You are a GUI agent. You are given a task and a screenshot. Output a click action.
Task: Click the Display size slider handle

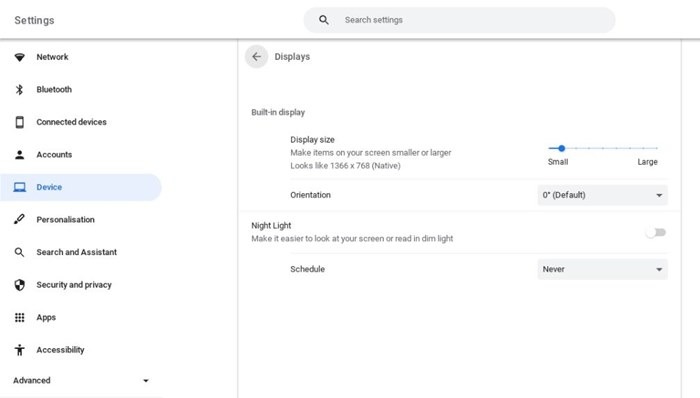562,148
